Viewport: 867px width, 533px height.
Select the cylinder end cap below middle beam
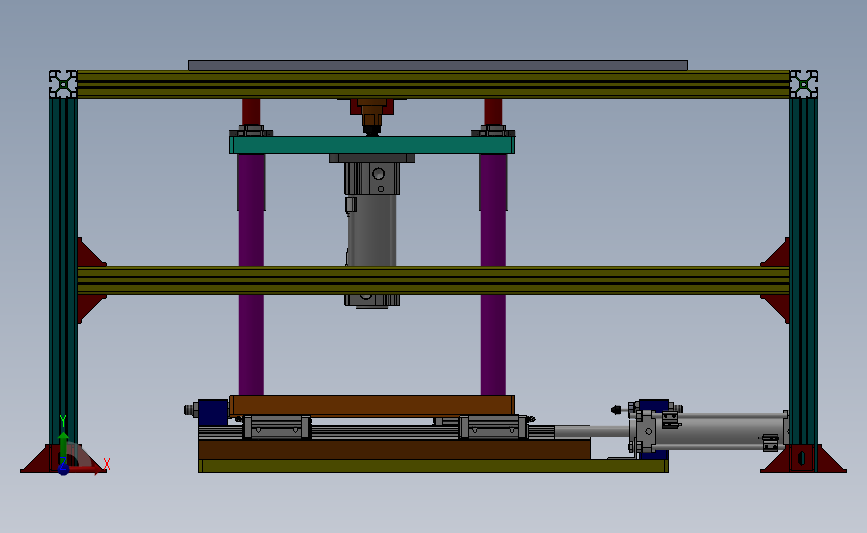click(372, 301)
